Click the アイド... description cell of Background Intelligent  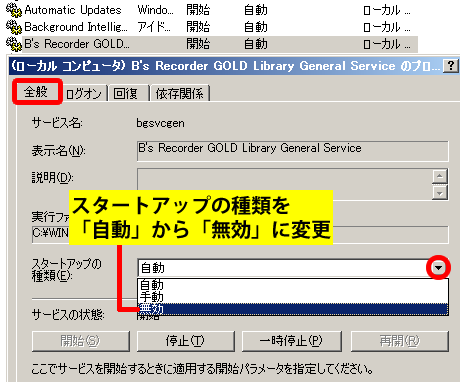coord(154,27)
